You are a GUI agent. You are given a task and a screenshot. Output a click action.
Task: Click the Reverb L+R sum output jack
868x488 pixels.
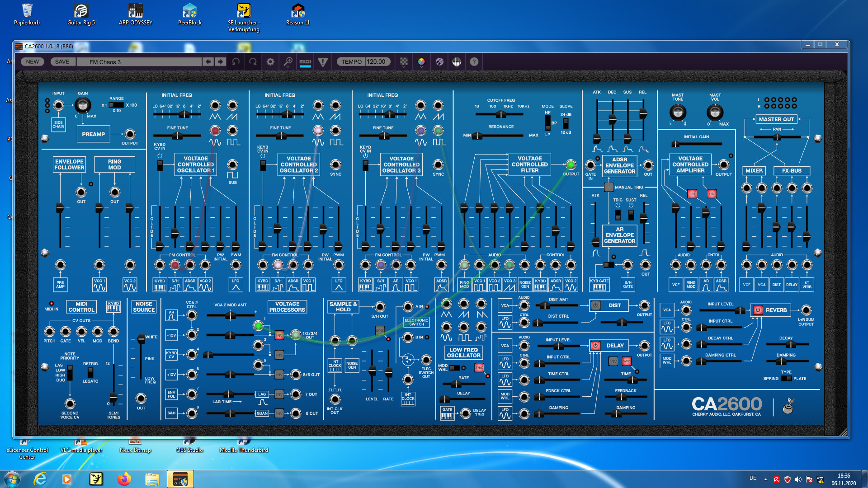[x=806, y=310]
